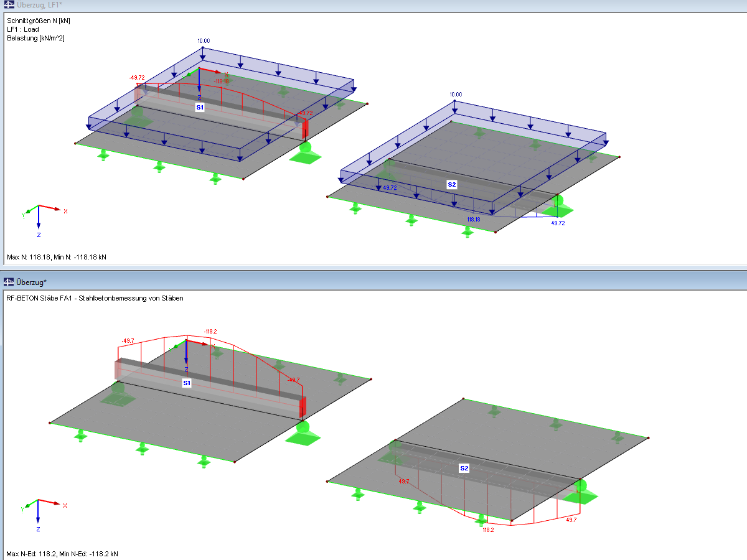
Task: Click the window icon beside 'Überzug, LF1*' title
Action: click(x=9, y=5)
